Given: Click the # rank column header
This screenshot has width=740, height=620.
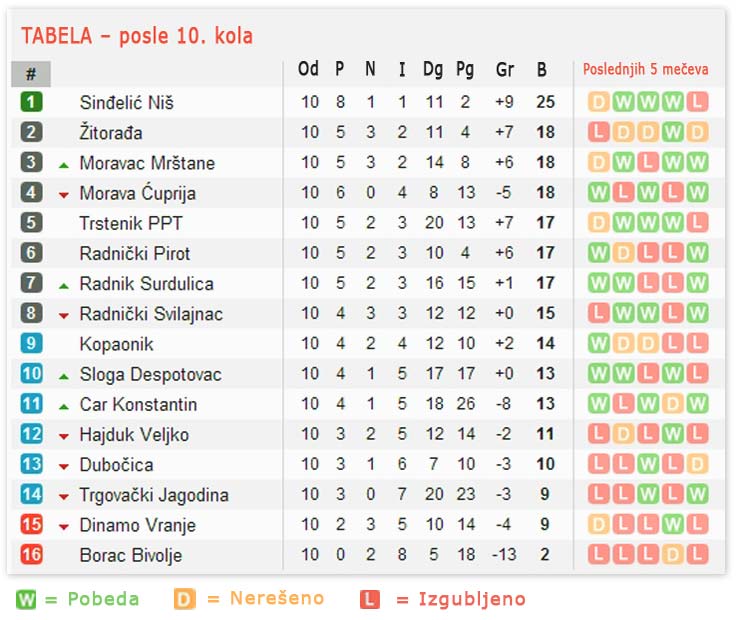Looking at the screenshot, I should pos(31,74).
